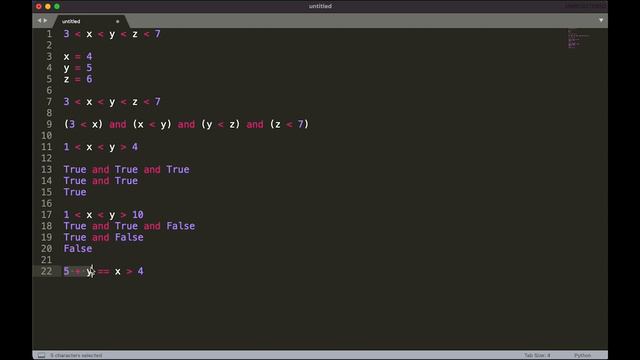
Task: Click the lone 'False' on line 20
Action: click(78, 249)
